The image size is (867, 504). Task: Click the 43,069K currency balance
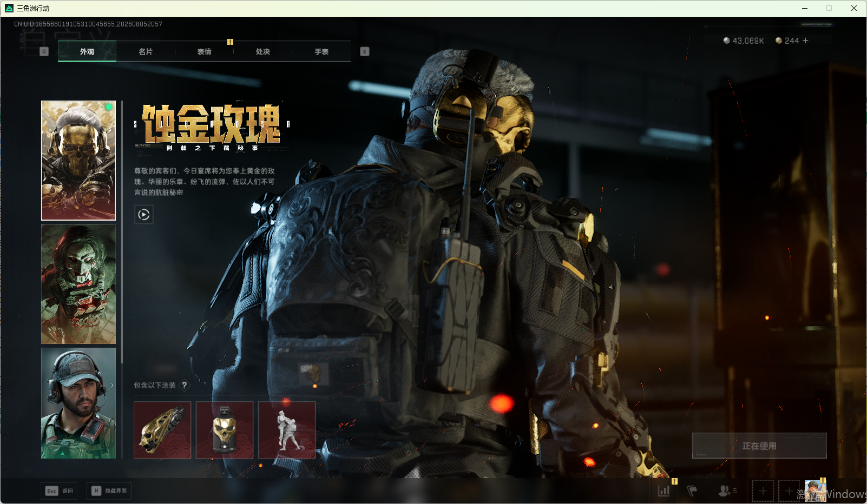click(x=748, y=41)
